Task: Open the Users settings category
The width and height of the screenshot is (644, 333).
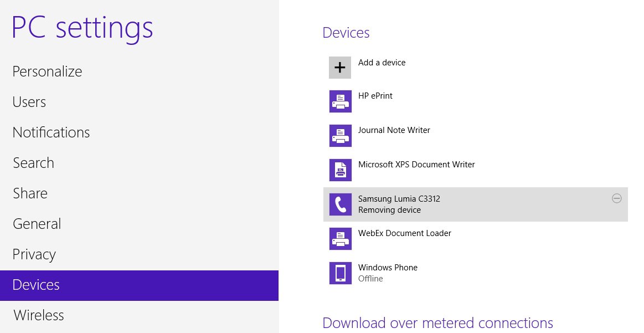Action: (29, 102)
